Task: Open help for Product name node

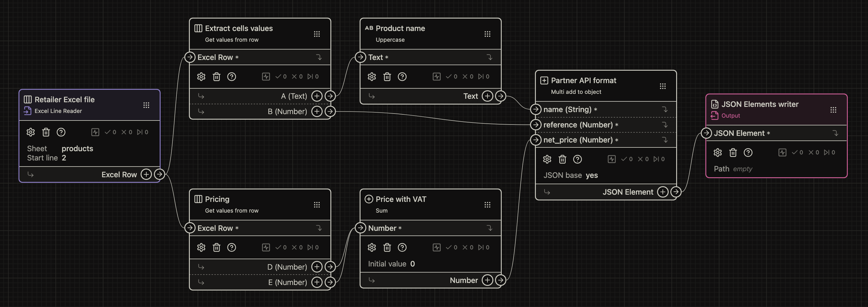Action: (402, 76)
